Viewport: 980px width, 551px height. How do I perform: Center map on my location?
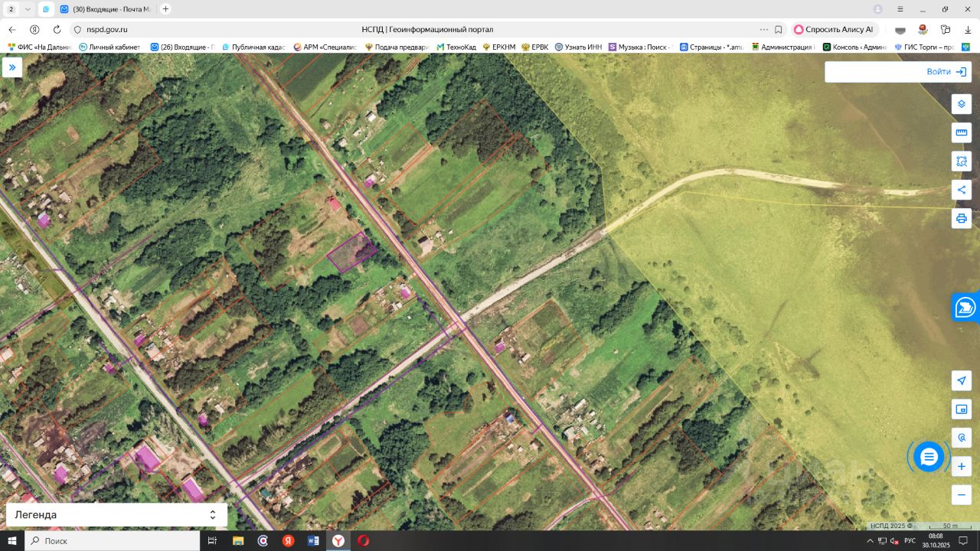(x=962, y=381)
